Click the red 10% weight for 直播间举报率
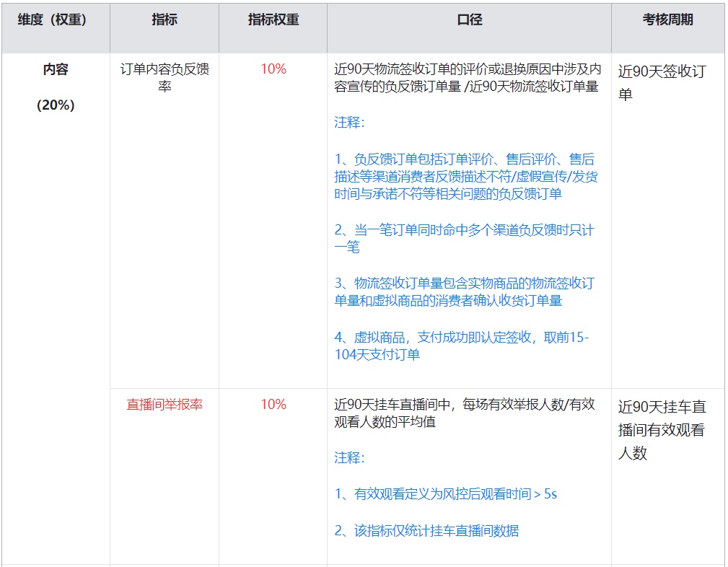The width and height of the screenshot is (728, 567). point(273,405)
